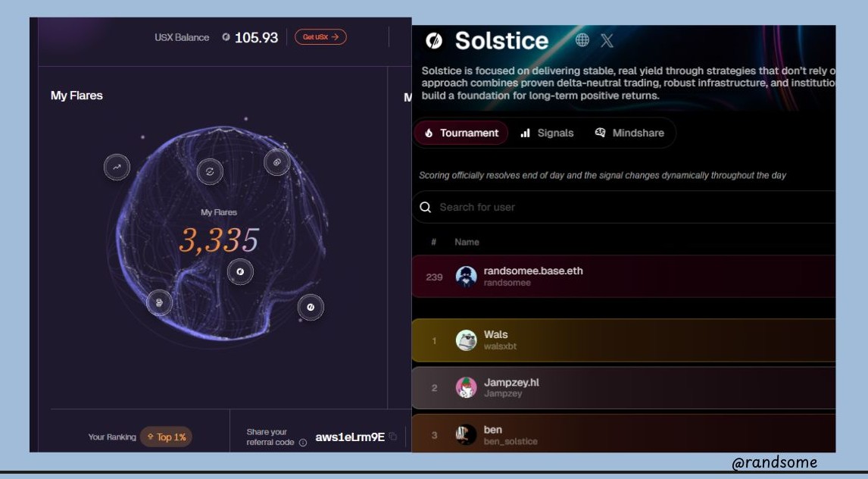Image resolution: width=868 pixels, height=479 pixels.
Task: Copy the referral code aws1eLrm9E
Action: tap(393, 437)
